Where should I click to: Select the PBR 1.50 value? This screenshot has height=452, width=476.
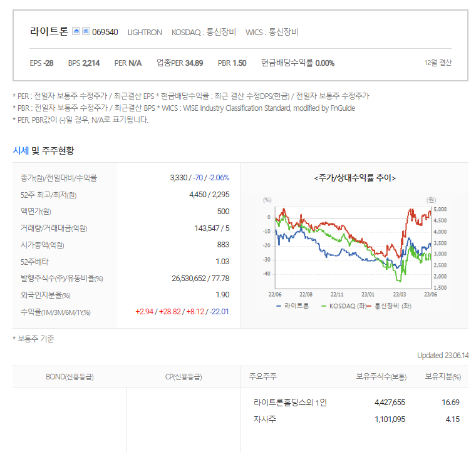pos(232,63)
